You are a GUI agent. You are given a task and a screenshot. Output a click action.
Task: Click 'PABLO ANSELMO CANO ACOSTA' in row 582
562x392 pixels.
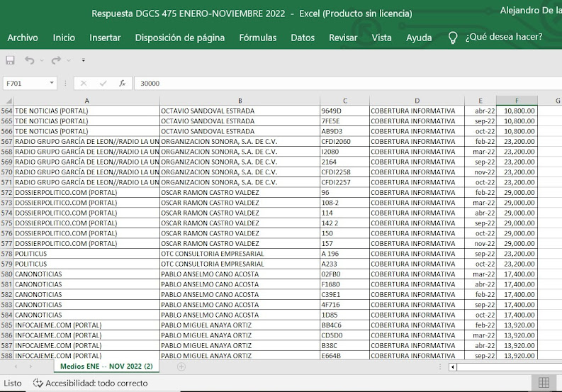click(240, 294)
